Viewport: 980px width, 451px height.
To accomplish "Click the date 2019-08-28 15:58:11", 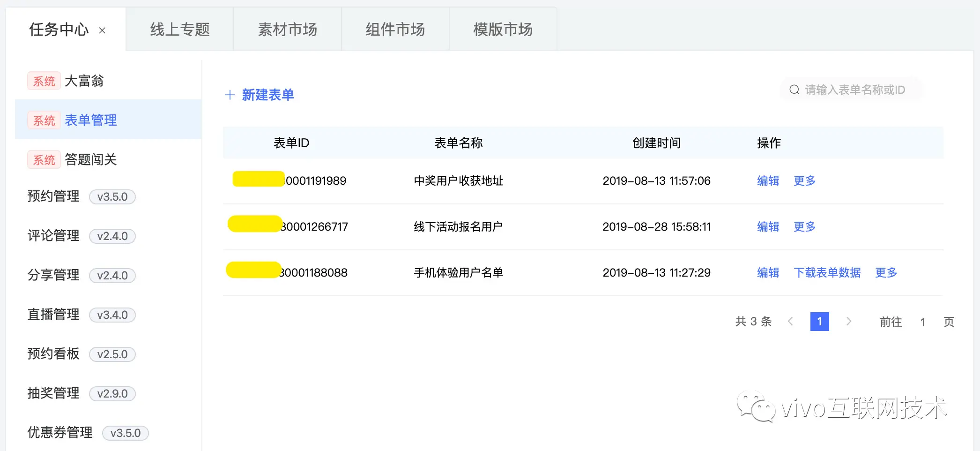I will pos(657,226).
